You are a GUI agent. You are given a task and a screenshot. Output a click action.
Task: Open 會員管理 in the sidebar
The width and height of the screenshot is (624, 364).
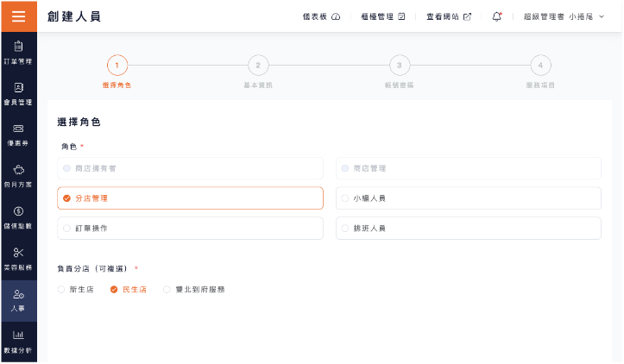pyautogui.click(x=18, y=94)
